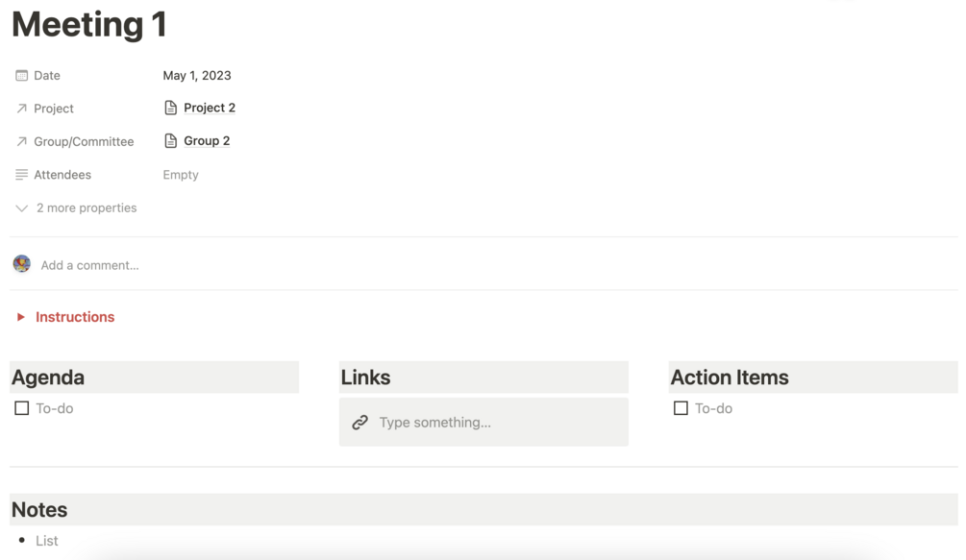
Task: Click the link icon in the Links block
Action: pyautogui.click(x=360, y=423)
